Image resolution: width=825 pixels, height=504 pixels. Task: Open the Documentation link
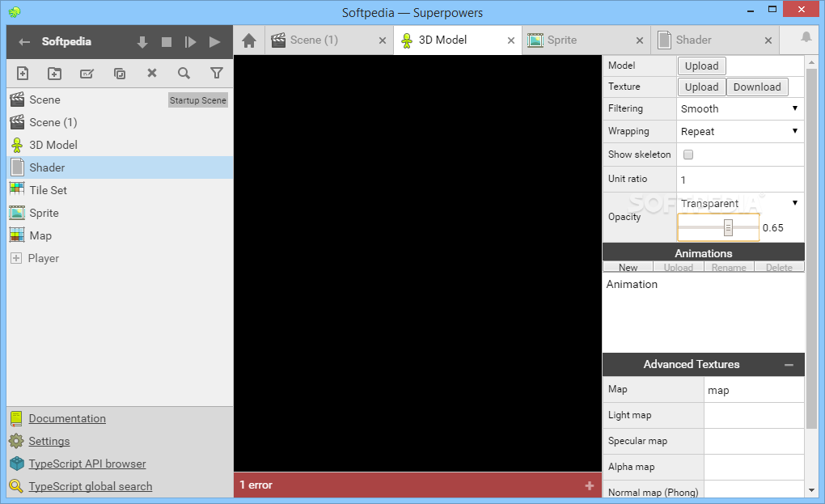click(67, 418)
